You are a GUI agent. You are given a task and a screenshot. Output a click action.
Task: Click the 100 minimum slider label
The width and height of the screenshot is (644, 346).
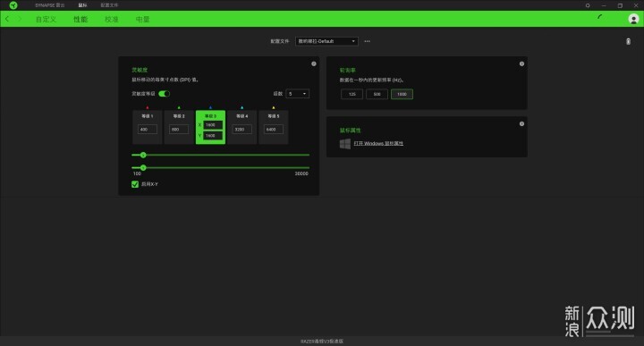[137, 173]
